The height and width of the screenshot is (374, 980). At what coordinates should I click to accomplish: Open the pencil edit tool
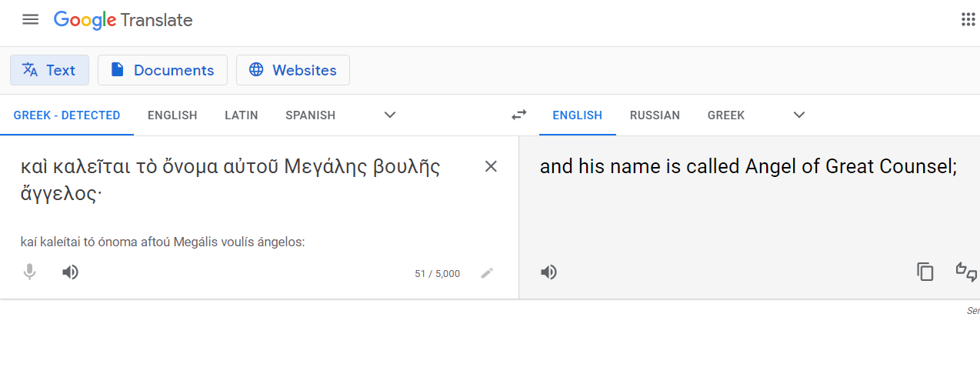click(487, 273)
